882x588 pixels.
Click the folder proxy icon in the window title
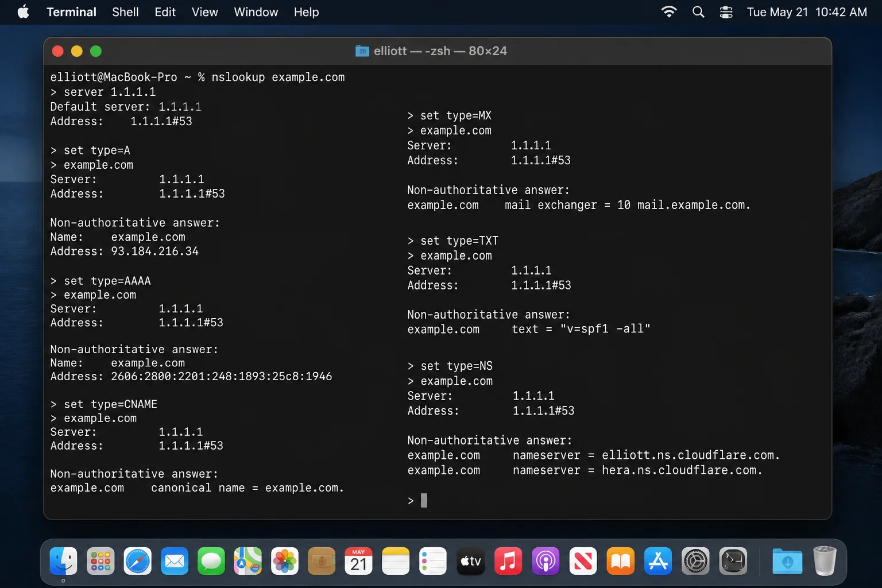pyautogui.click(x=362, y=51)
